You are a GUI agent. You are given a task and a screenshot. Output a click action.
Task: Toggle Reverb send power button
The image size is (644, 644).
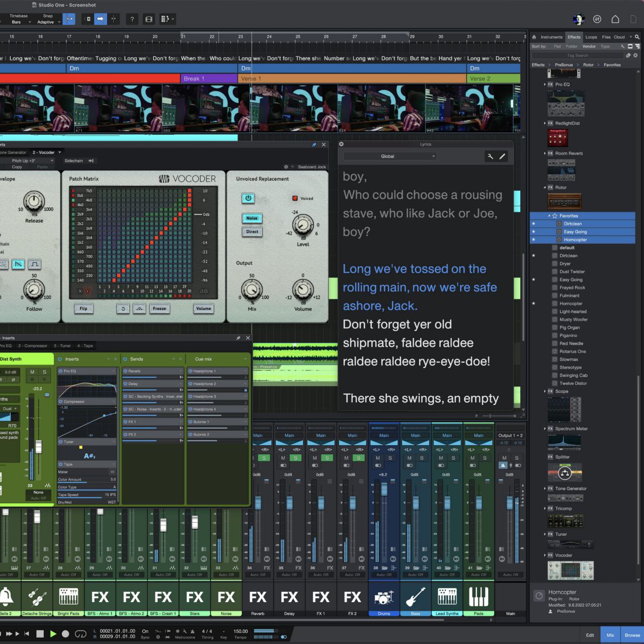[x=126, y=371]
